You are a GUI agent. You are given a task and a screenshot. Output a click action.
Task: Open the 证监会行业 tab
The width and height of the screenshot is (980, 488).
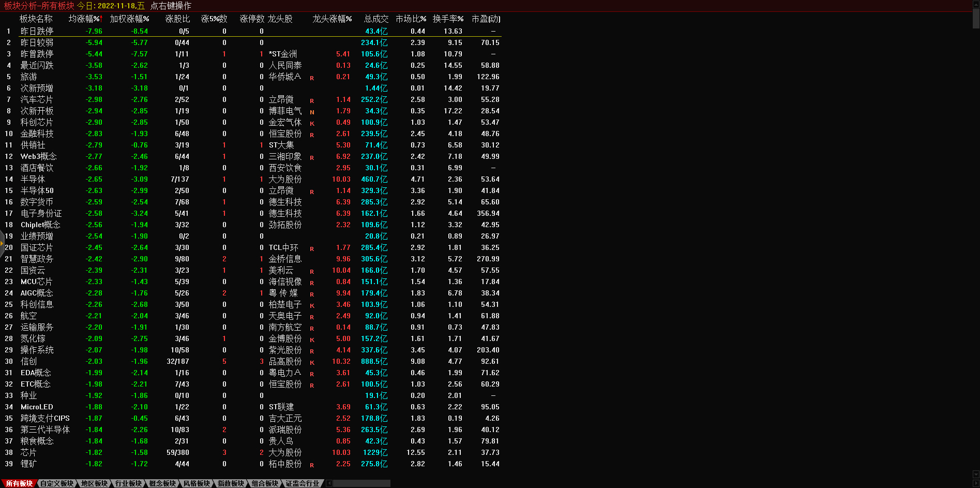(x=303, y=483)
